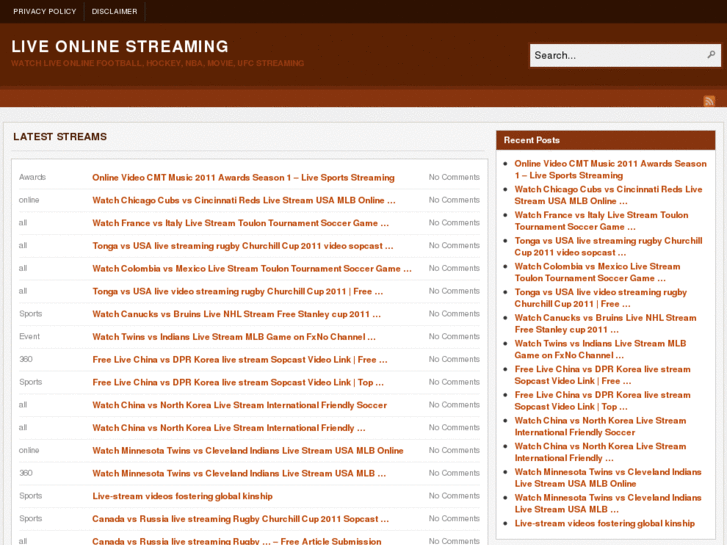Click the Latest Streams heading
This screenshot has height=545, width=727.
point(60,136)
